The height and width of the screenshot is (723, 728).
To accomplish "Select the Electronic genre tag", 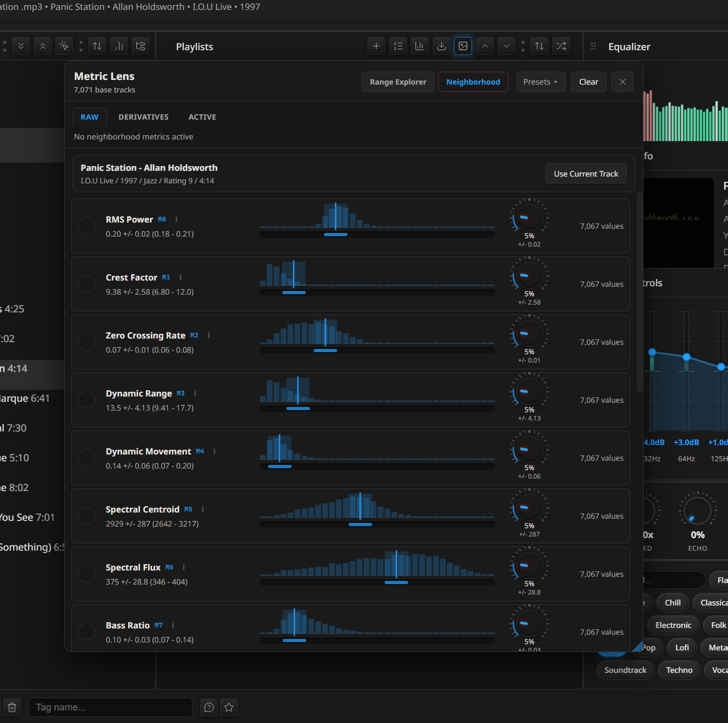I will click(673, 625).
